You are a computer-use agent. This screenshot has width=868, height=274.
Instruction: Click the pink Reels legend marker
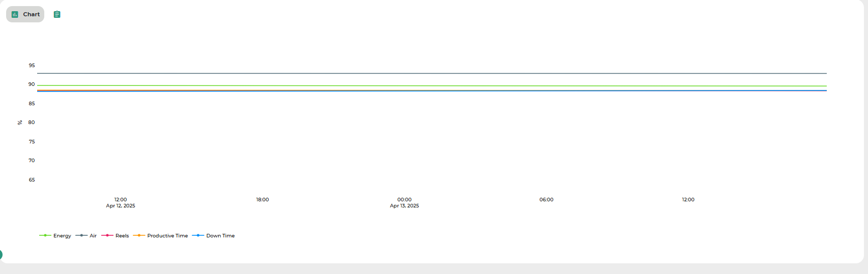point(107,235)
